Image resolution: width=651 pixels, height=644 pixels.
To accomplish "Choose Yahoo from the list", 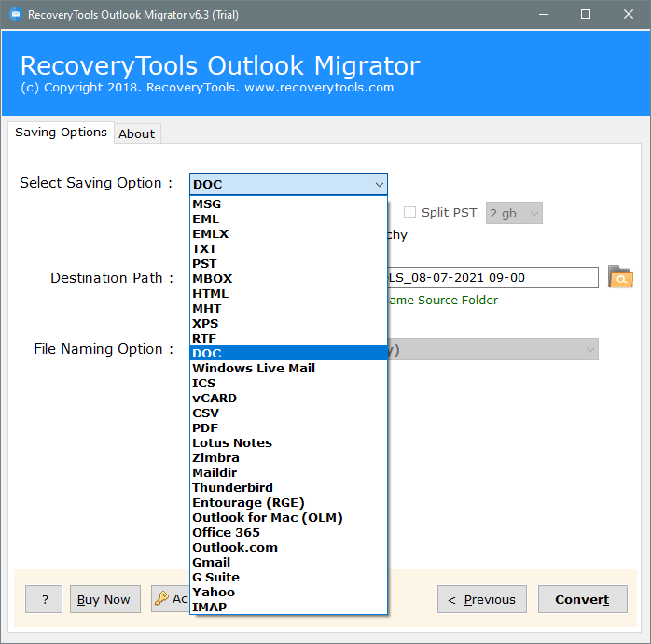I will pyautogui.click(x=288, y=593).
